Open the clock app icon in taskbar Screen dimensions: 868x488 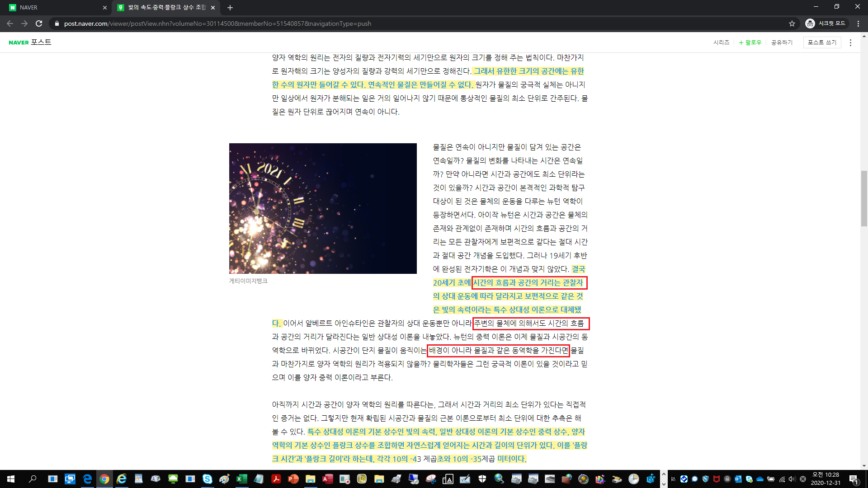click(x=634, y=479)
